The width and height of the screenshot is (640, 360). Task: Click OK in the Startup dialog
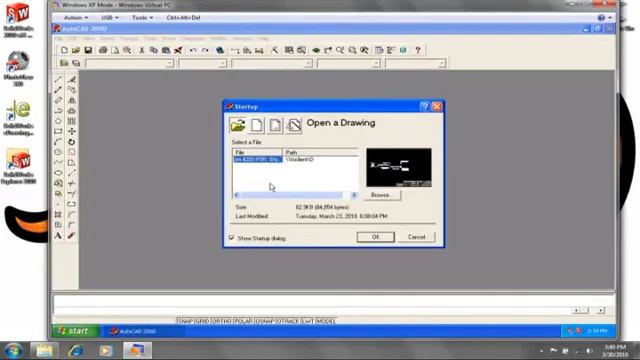[376, 237]
